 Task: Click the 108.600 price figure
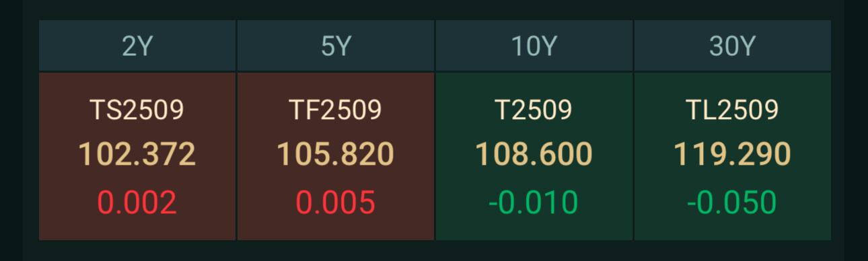click(534, 155)
